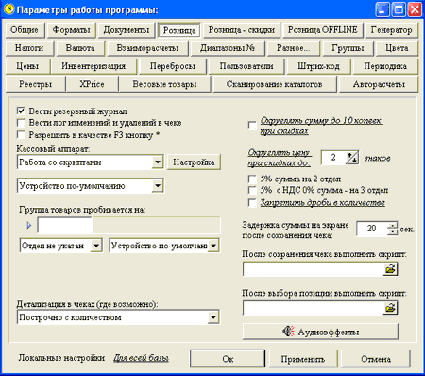Open 'Построчно с количеством' detail dropdown
This screenshot has height=376, width=425.
click(x=213, y=317)
